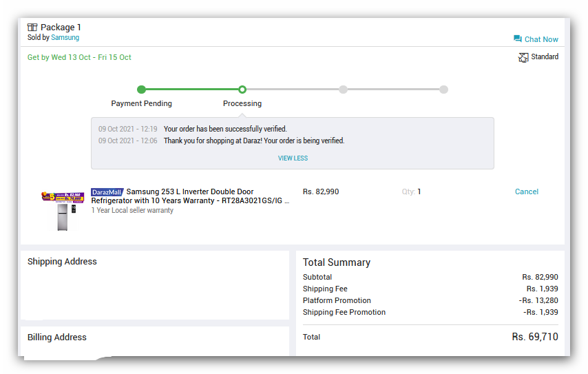Open the Samsung seller link

(65, 37)
